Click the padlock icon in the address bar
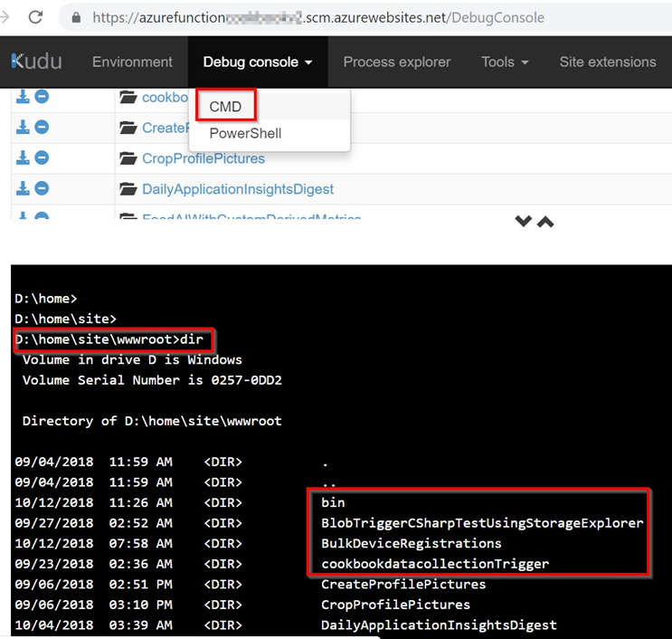 [x=75, y=17]
